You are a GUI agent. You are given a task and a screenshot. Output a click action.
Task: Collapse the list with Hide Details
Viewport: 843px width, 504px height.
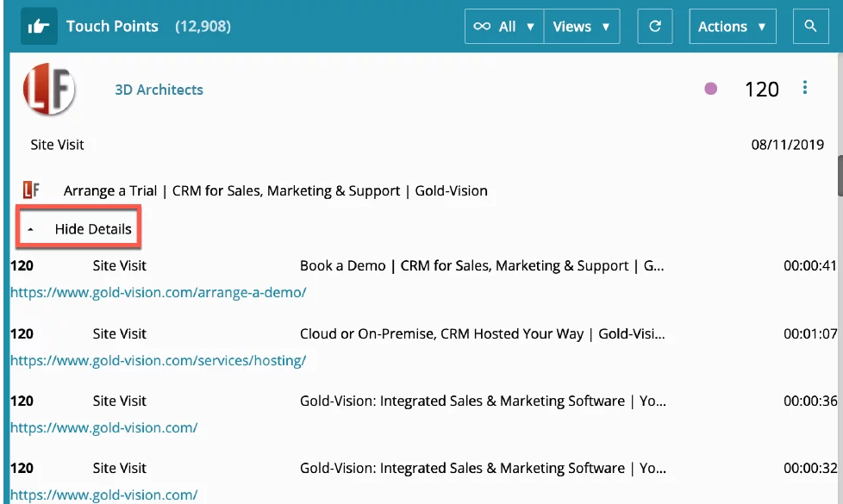(x=78, y=229)
